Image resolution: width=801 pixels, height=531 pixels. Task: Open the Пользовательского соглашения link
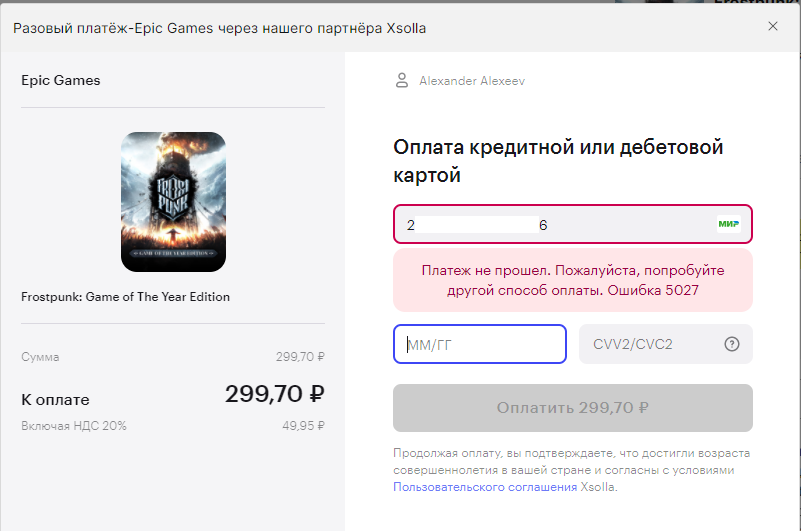[x=485, y=487]
